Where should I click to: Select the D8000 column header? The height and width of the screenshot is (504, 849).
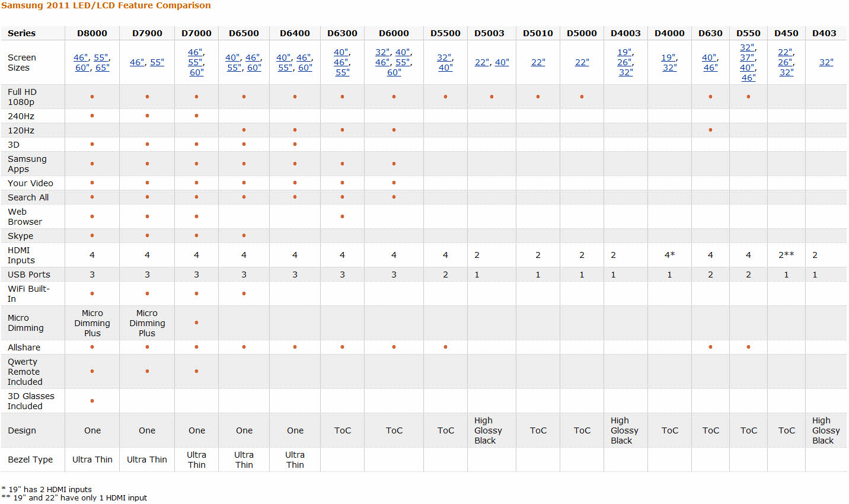pos(92,33)
